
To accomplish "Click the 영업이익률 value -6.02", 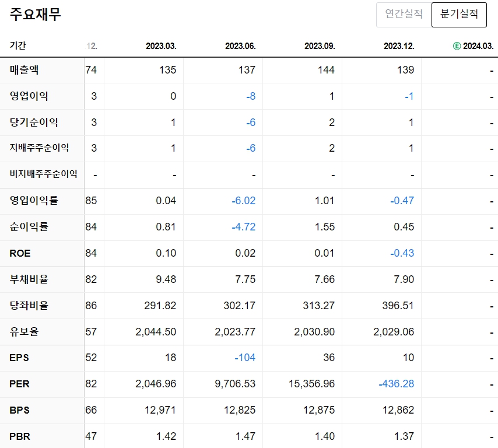I will [244, 201].
